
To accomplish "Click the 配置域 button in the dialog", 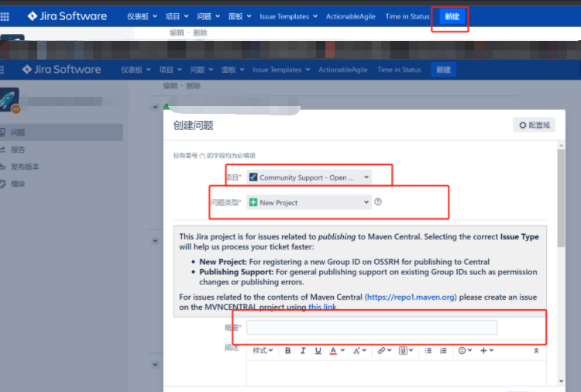I will (x=535, y=126).
